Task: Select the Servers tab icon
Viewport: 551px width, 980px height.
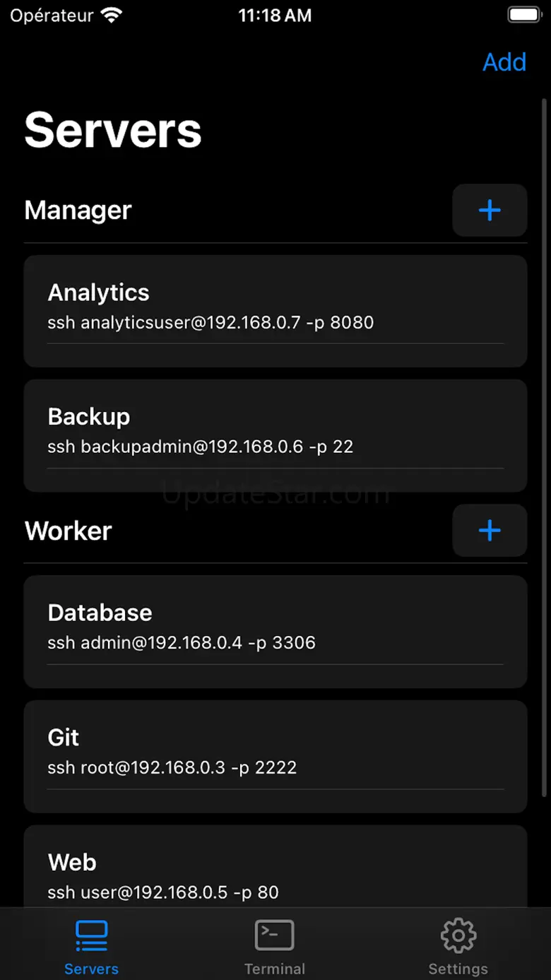Action: tap(91, 936)
